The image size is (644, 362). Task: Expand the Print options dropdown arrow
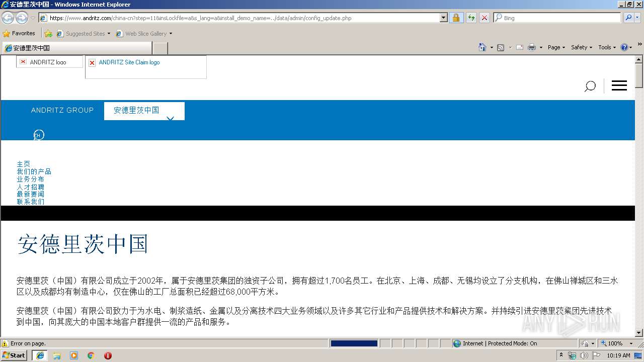pos(541,47)
